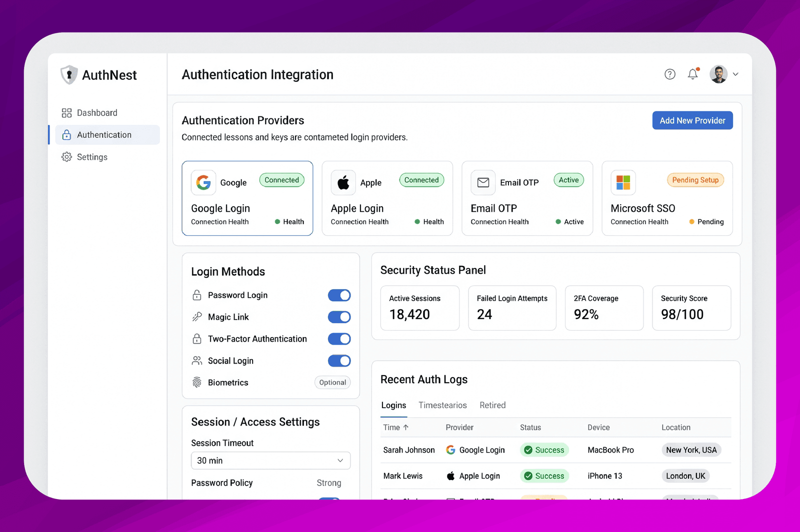Click the Biometrics fingerprint icon
The height and width of the screenshot is (532, 800).
pos(197,383)
